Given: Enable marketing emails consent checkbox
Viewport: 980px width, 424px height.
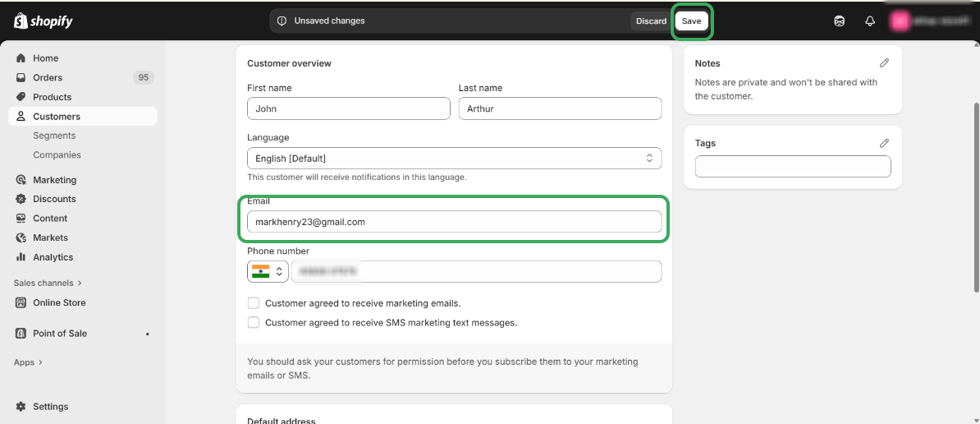Looking at the screenshot, I should coord(254,303).
